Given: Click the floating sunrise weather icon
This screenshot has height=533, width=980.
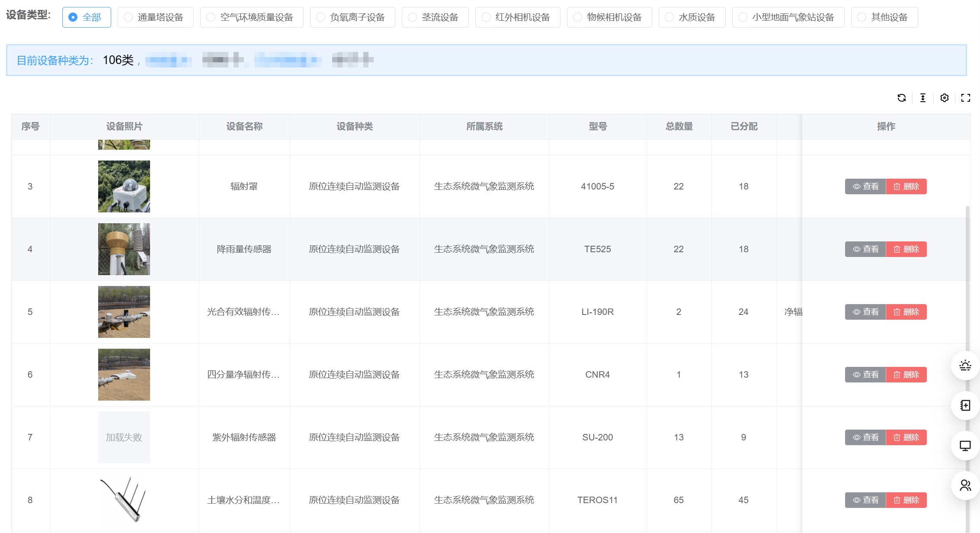Looking at the screenshot, I should click(x=965, y=366).
